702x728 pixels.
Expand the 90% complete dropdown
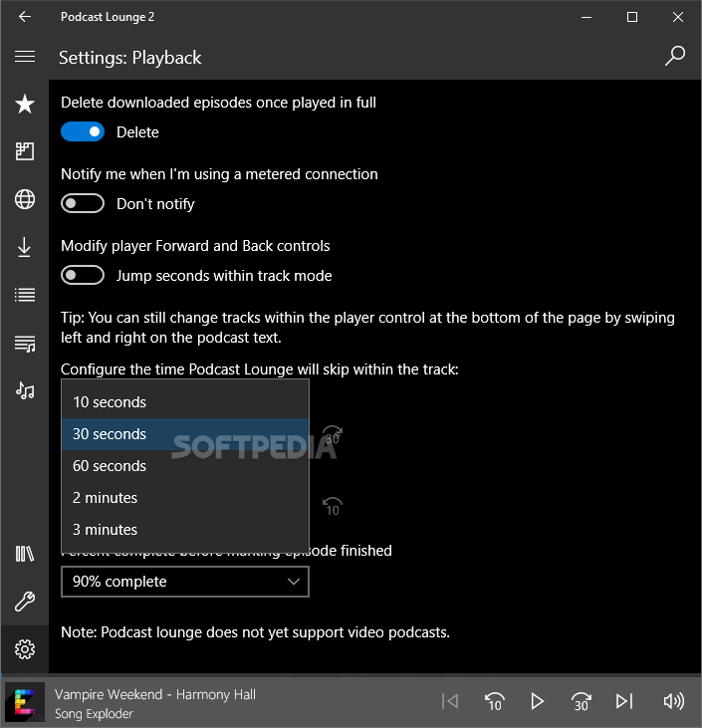coord(185,582)
